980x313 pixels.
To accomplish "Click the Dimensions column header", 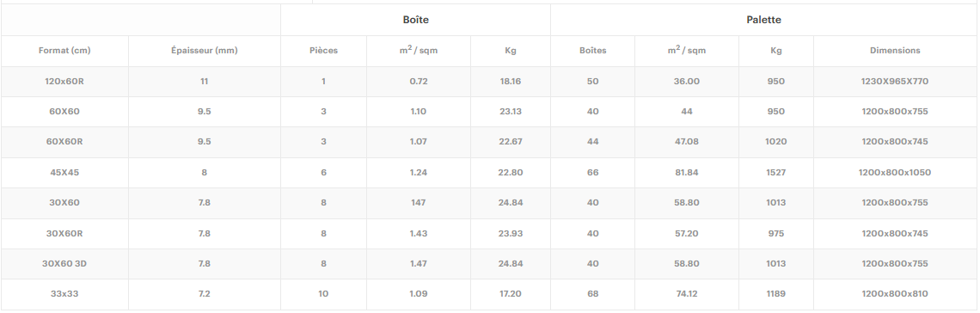I will click(895, 51).
